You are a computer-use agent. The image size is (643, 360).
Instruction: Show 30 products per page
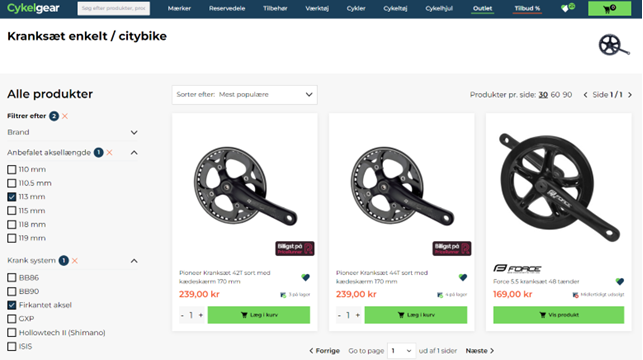point(543,95)
